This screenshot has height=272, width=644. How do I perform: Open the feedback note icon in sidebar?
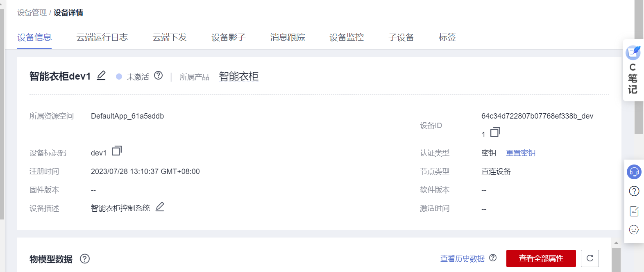(634, 211)
